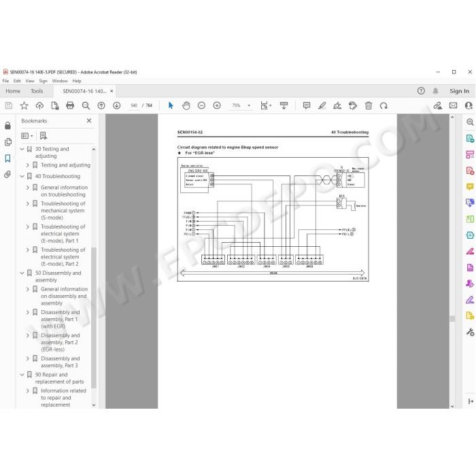Open Disassembly and assembly Part 1 (with EGR)
This screenshot has height=476, width=476.
[x=61, y=320]
